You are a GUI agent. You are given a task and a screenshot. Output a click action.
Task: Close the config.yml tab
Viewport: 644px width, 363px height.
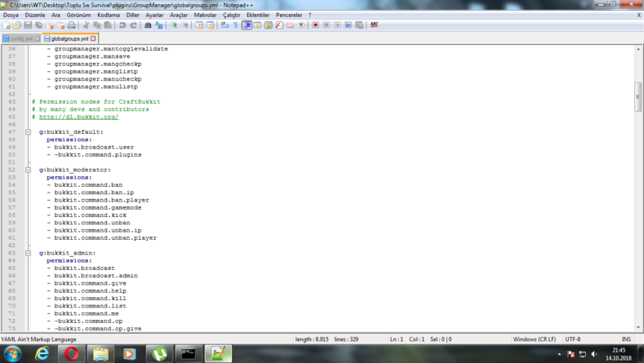pyautogui.click(x=37, y=38)
